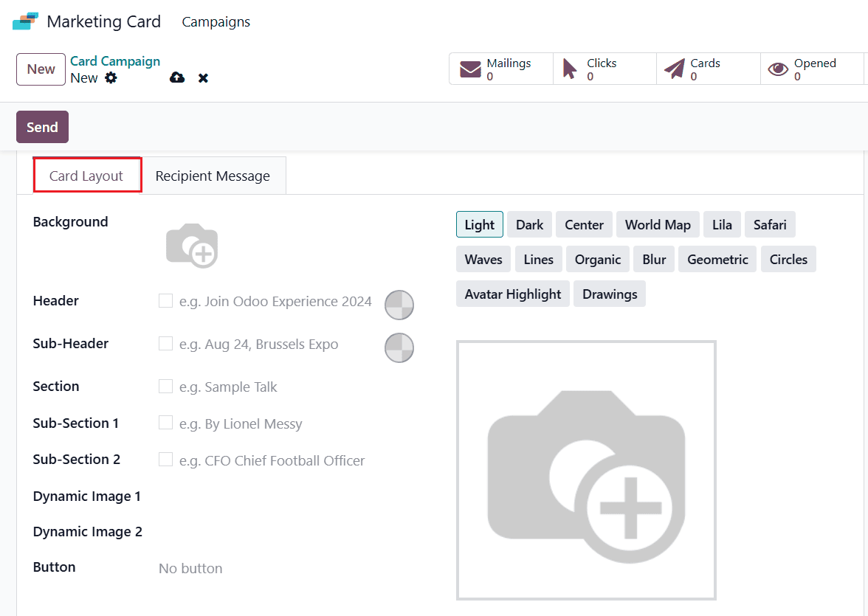This screenshot has width=868, height=616.
Task: Open the Opened stat button
Action: click(812, 69)
